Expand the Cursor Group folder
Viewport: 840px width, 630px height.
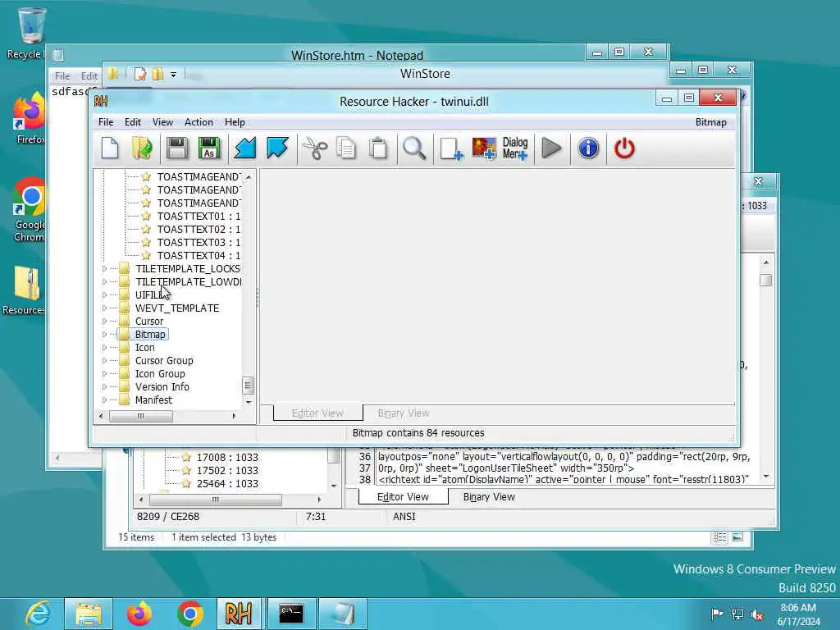tap(104, 361)
